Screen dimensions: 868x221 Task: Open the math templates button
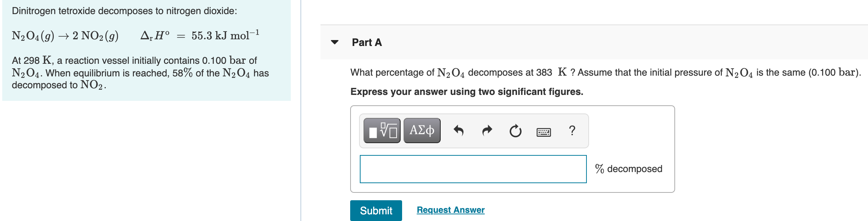pyautogui.click(x=382, y=131)
